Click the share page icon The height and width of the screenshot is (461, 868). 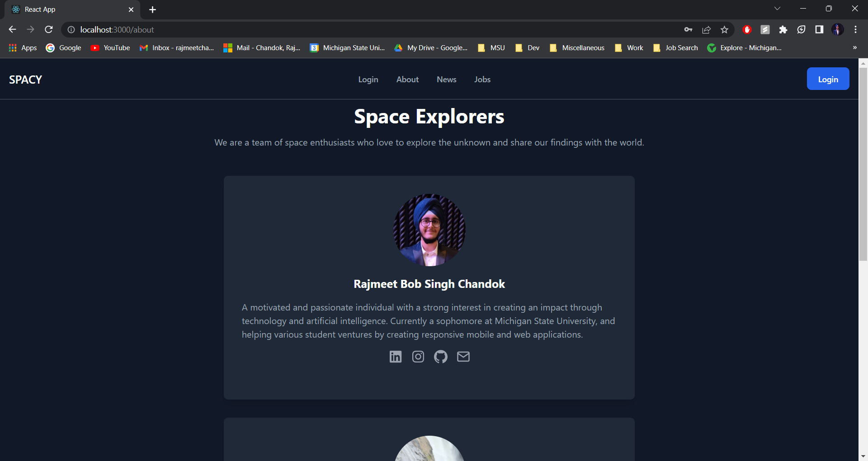(x=706, y=29)
